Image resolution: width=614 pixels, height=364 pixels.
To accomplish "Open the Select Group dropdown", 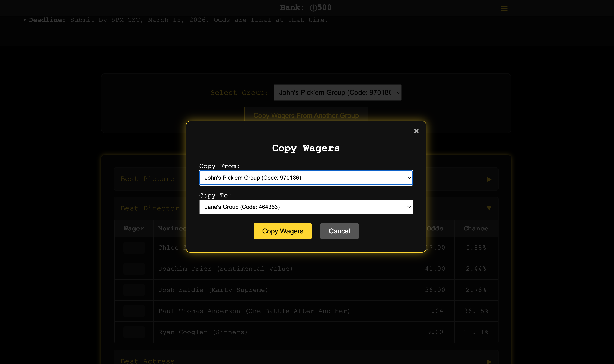I will (x=337, y=92).
